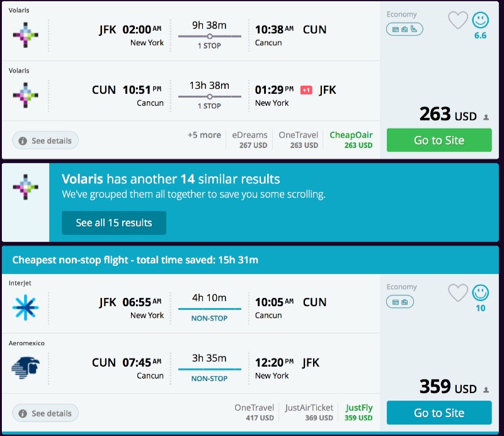
Task: Click the 10 rating smiley face
Action: [x=480, y=292]
